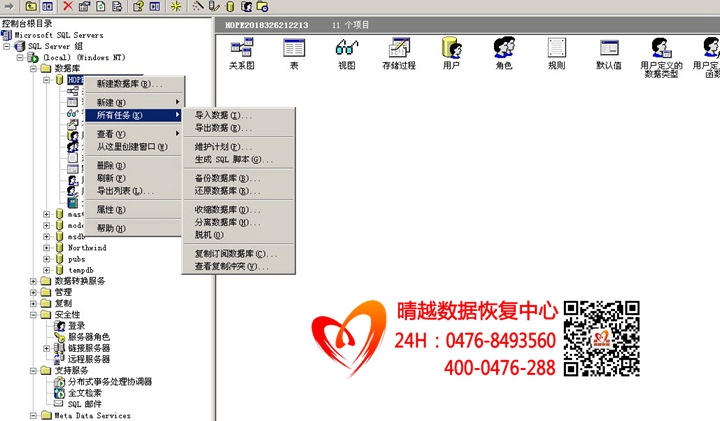The width and height of the screenshot is (720, 421).
Task: Click the red X delete toolbar icon
Action: click(68, 6)
